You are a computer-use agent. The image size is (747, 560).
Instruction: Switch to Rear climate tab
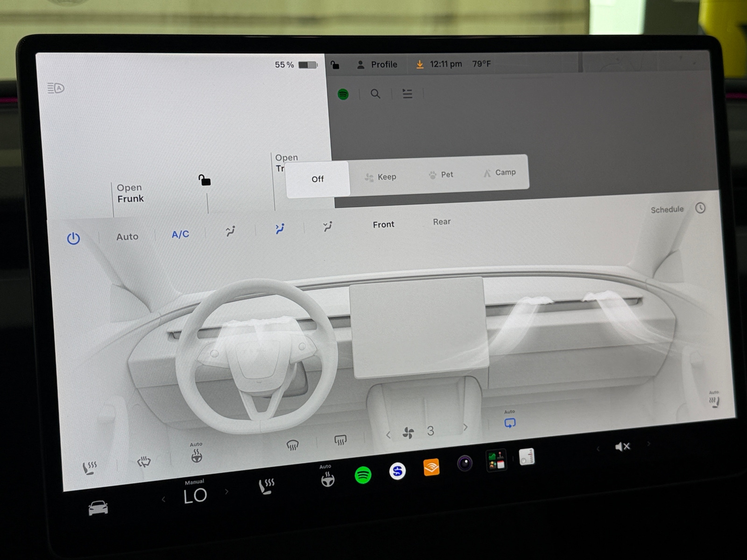pos(442,222)
